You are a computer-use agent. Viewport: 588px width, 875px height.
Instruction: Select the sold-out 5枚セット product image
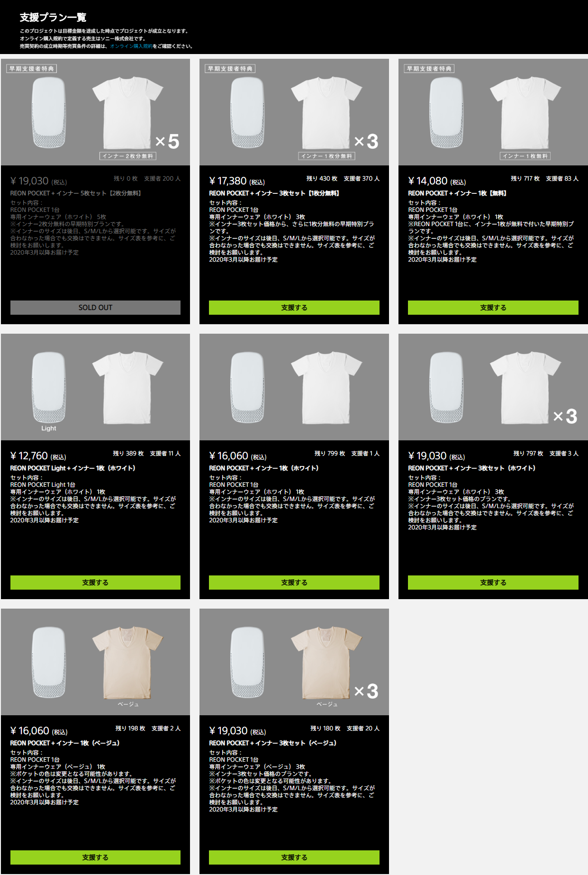(x=95, y=112)
